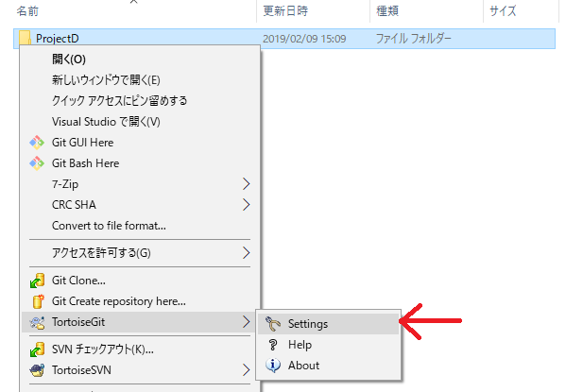The height and width of the screenshot is (392, 583).
Task: Click the Git Create repository icon
Action: (38, 301)
